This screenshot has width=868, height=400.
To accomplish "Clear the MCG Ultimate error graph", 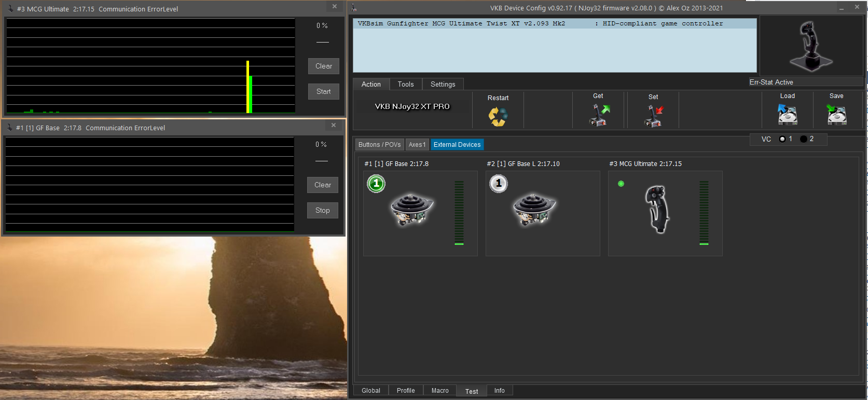I will coord(324,66).
